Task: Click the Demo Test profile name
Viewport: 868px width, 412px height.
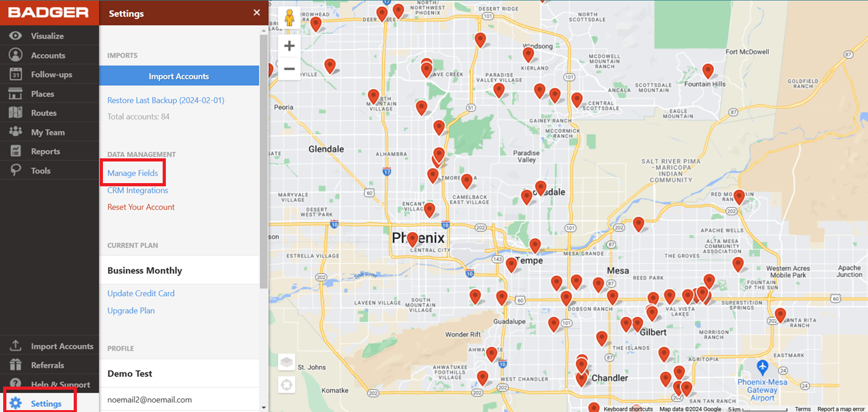Action: 130,373
